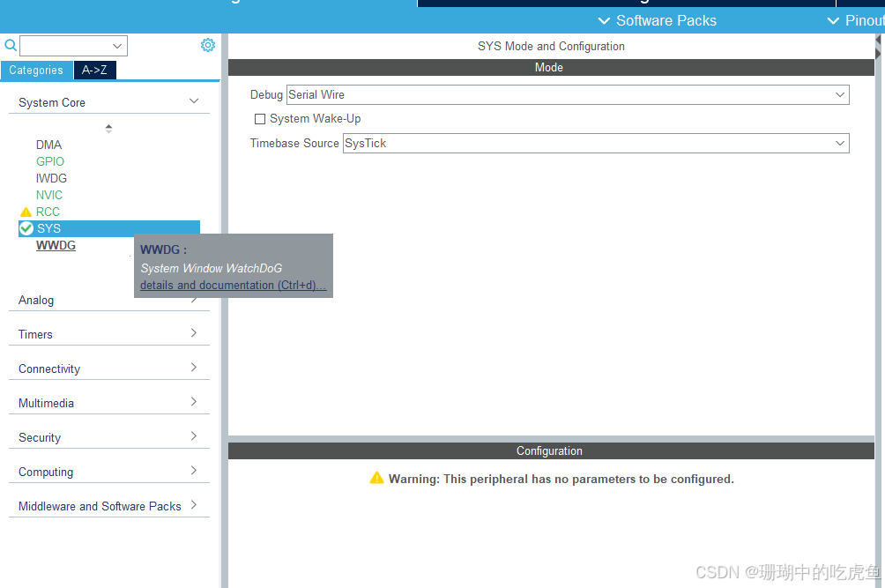Expand Middleware and Software Packs category
Screen dimensions: 885x588
point(109,506)
